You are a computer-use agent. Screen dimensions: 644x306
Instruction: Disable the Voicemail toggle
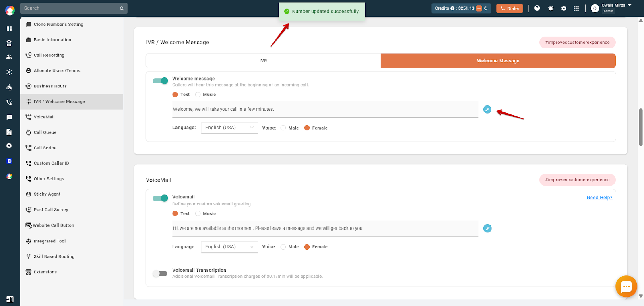tap(160, 198)
